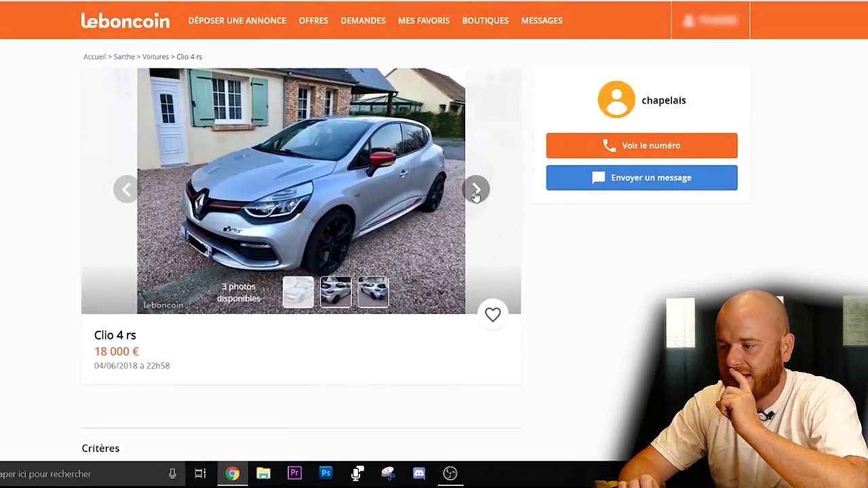Follow the Accueil breadcrumb link

94,56
